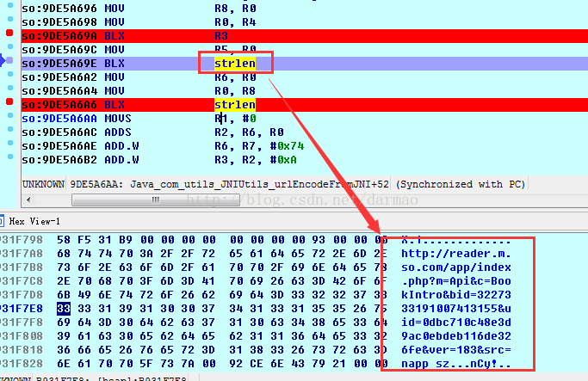Click operands R0, R8 at 9DE5A6A4
This screenshot has width=588, height=381.
coord(235,91)
